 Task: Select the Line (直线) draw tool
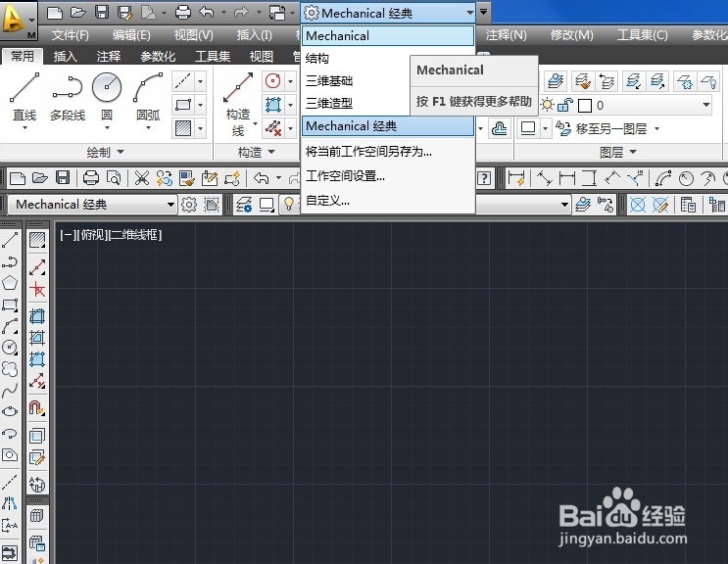[x=24, y=97]
